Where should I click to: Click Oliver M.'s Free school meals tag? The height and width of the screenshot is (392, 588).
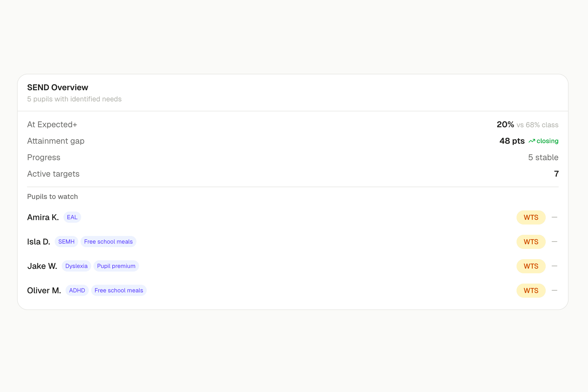118,291
